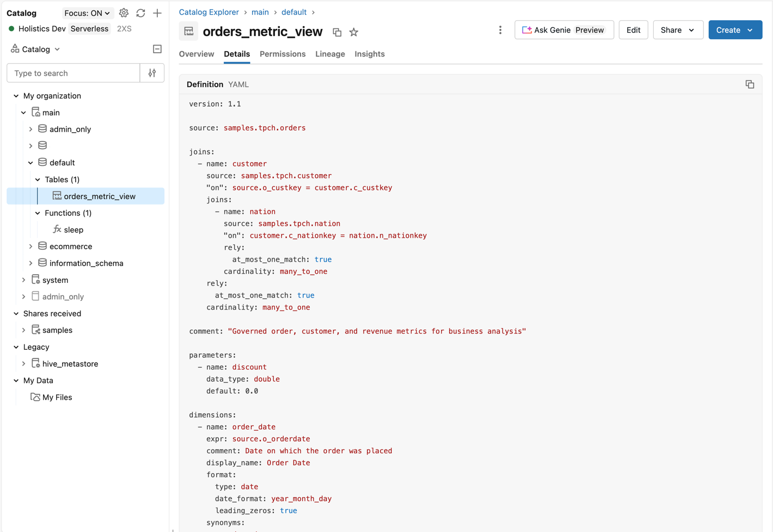Click the information_schema database icon
773x532 pixels.
click(x=42, y=263)
